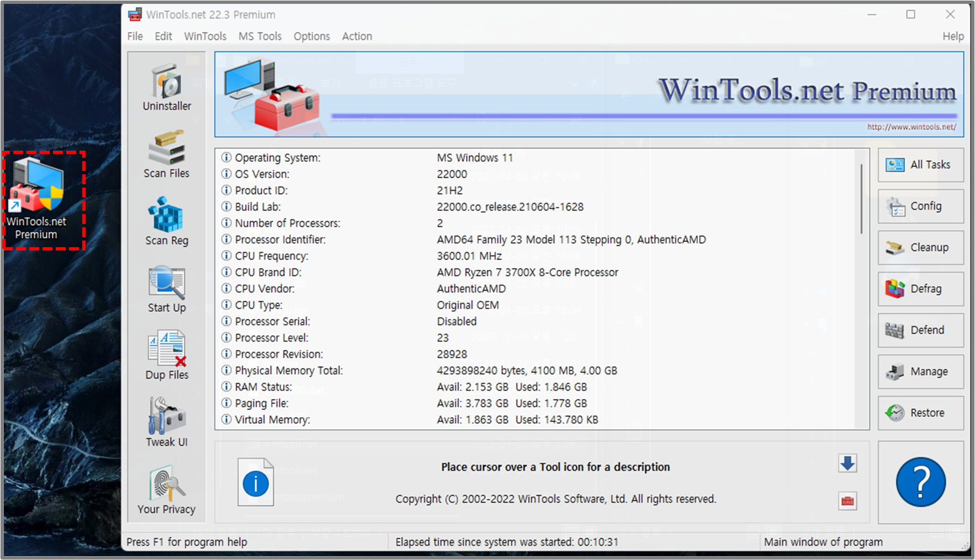The width and height of the screenshot is (975, 560).
Task: Open the Scan Reg registry scanner
Action: point(167,222)
